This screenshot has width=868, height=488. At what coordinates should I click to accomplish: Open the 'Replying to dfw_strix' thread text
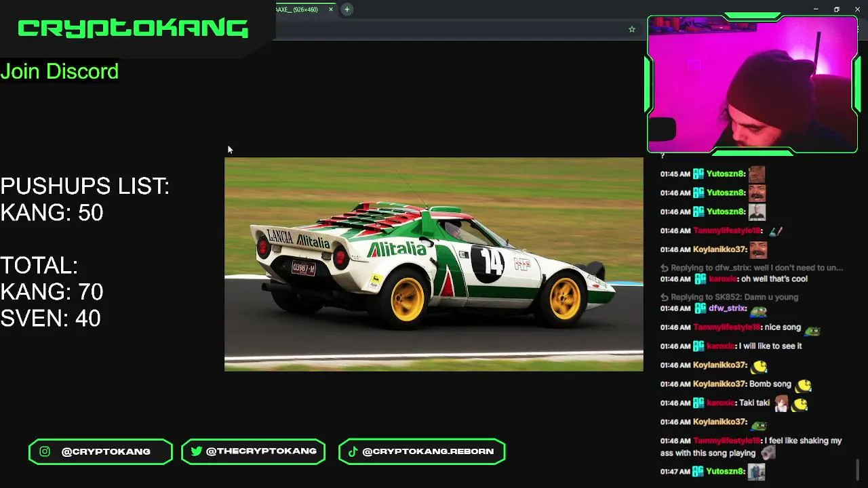[757, 268]
